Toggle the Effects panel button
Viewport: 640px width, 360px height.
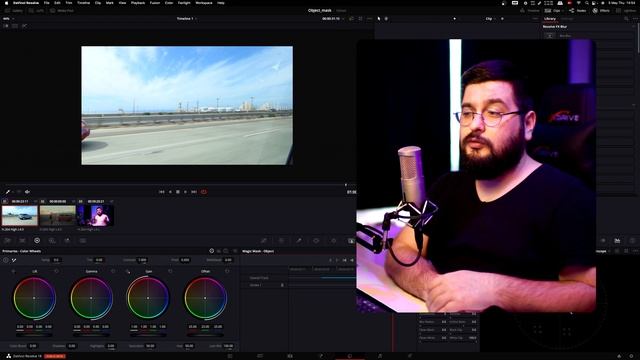601,11
